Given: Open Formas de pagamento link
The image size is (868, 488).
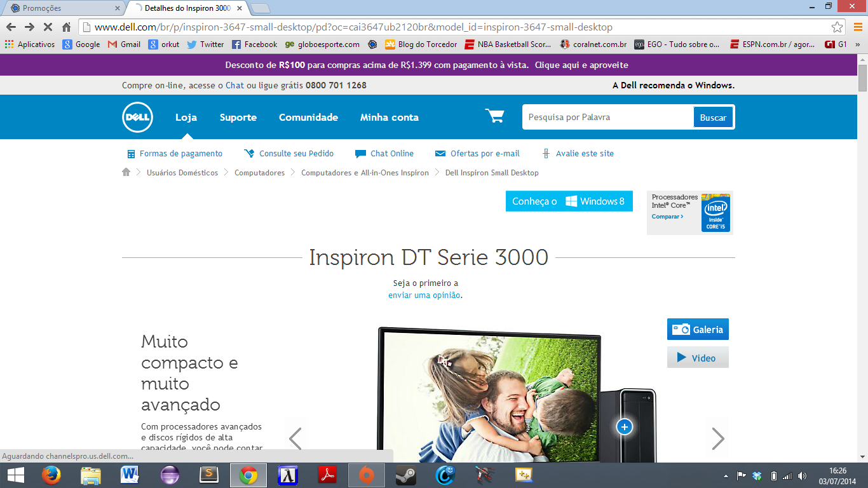Looking at the screenshot, I should [175, 153].
